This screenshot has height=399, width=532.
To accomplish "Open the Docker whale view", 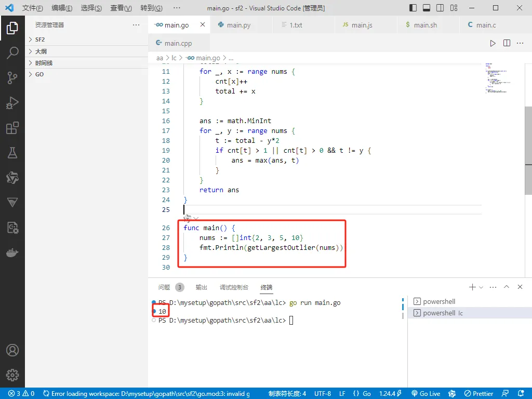I will tap(12, 253).
